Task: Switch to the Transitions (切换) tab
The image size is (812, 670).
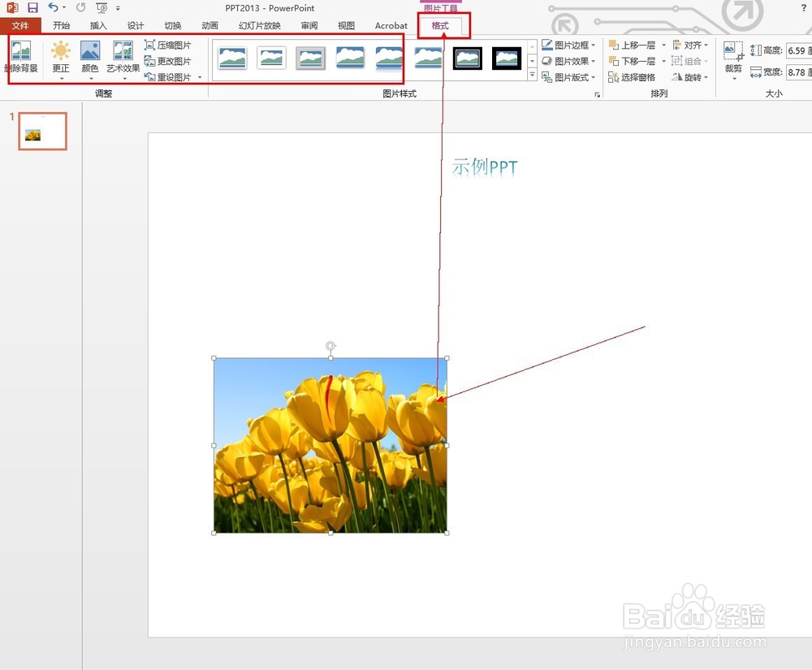Action: (x=172, y=25)
